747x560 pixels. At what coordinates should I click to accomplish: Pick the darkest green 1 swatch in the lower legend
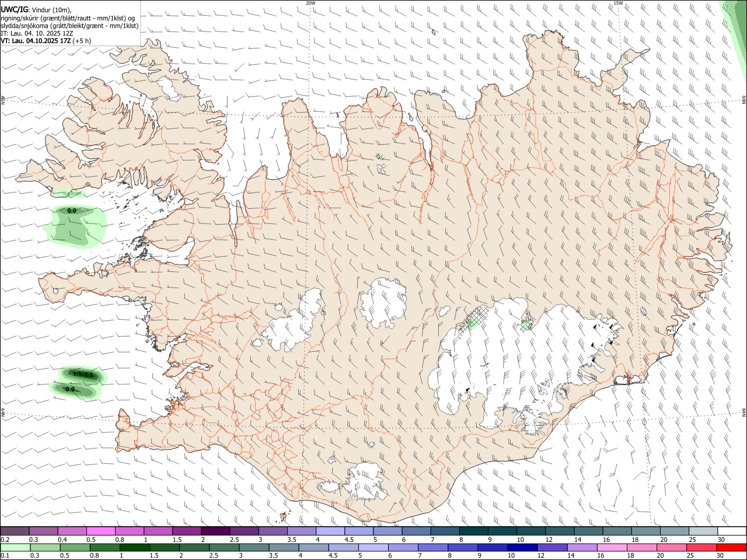point(134,547)
